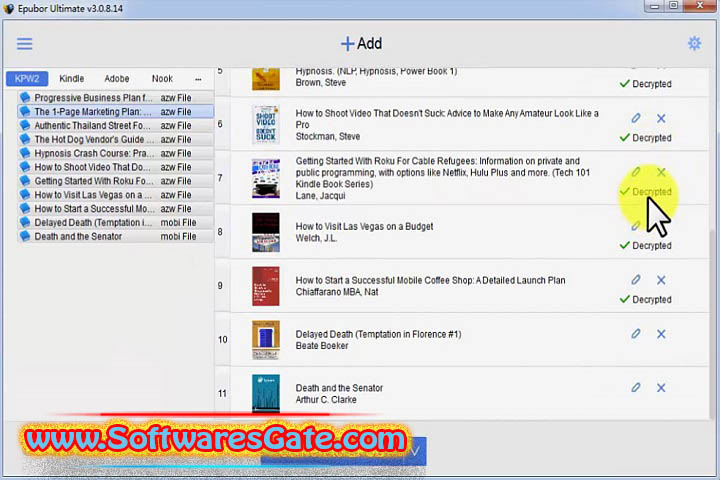Switch to the Kindle tab

pos(72,79)
